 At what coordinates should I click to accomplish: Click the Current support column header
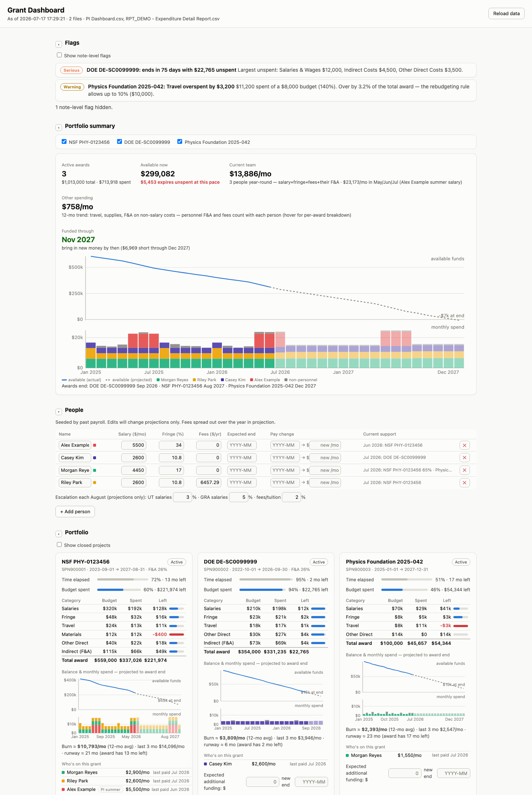(x=379, y=434)
